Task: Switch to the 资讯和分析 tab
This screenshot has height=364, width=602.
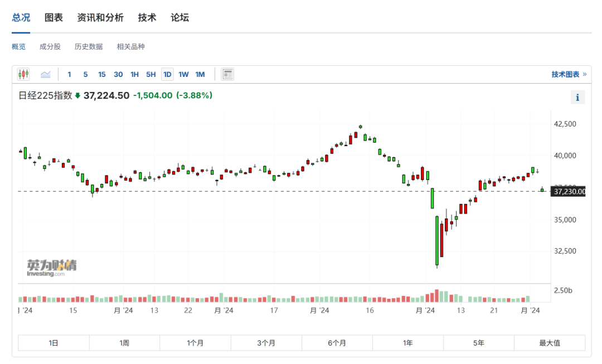Action: [x=100, y=17]
